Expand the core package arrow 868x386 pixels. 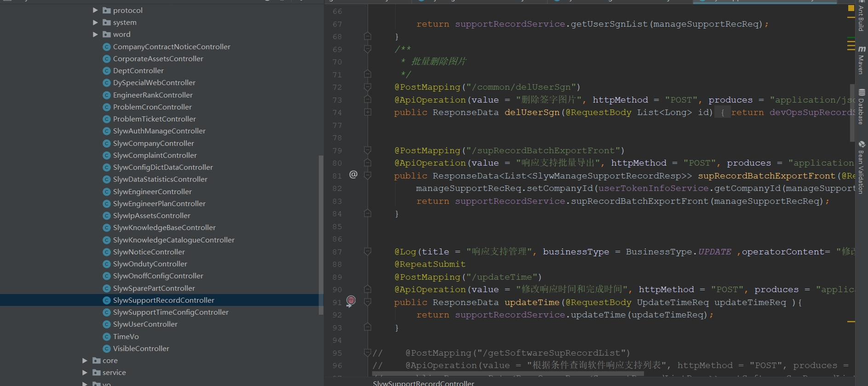tap(85, 360)
